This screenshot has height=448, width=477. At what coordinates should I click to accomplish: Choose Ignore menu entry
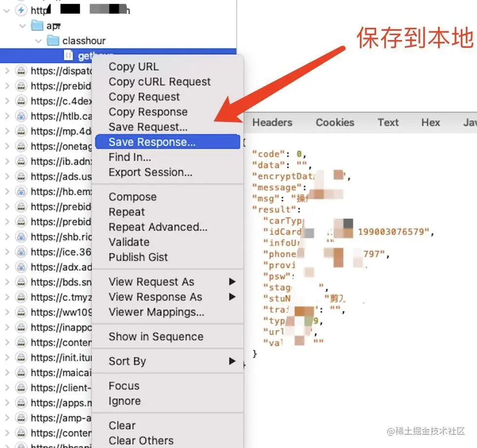(x=124, y=401)
